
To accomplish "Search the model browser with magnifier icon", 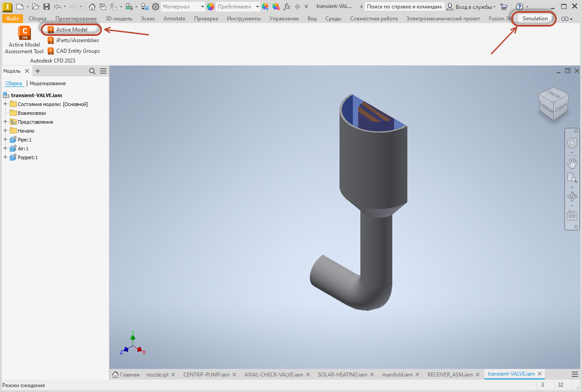I will coord(92,71).
